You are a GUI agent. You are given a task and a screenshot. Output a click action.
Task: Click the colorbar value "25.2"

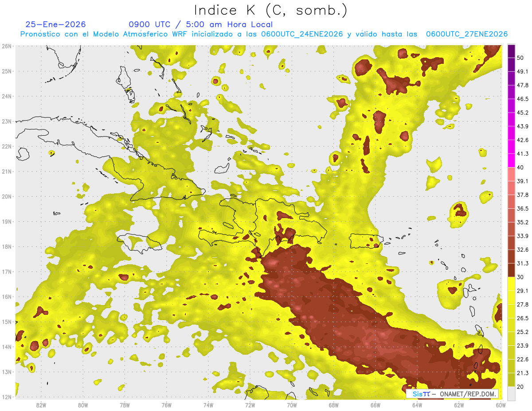point(522,332)
